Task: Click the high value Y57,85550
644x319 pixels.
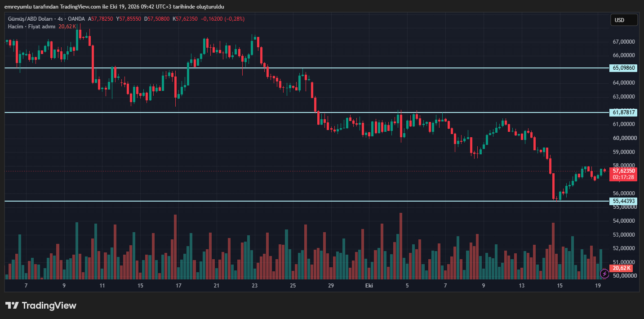Action: pyautogui.click(x=129, y=19)
